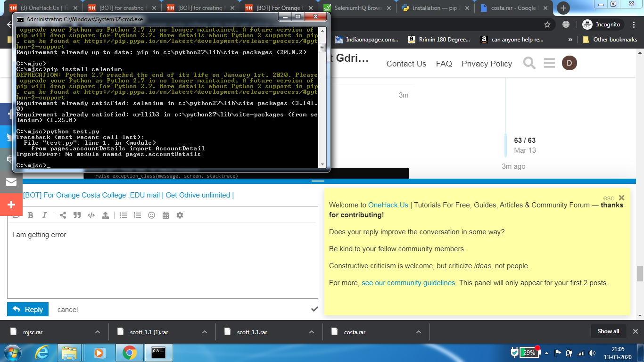Submit the post with Reply button
This screenshot has height=362, width=644.
pyautogui.click(x=28, y=309)
